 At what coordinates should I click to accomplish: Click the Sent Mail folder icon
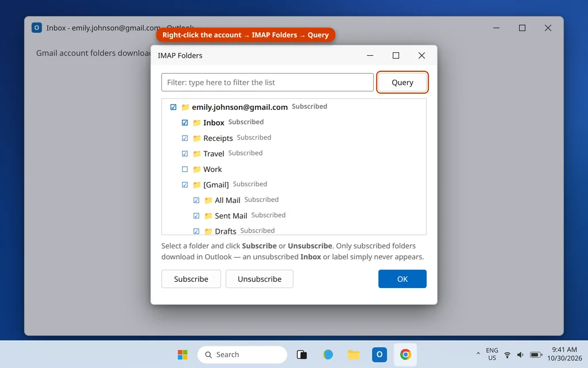coord(208,216)
